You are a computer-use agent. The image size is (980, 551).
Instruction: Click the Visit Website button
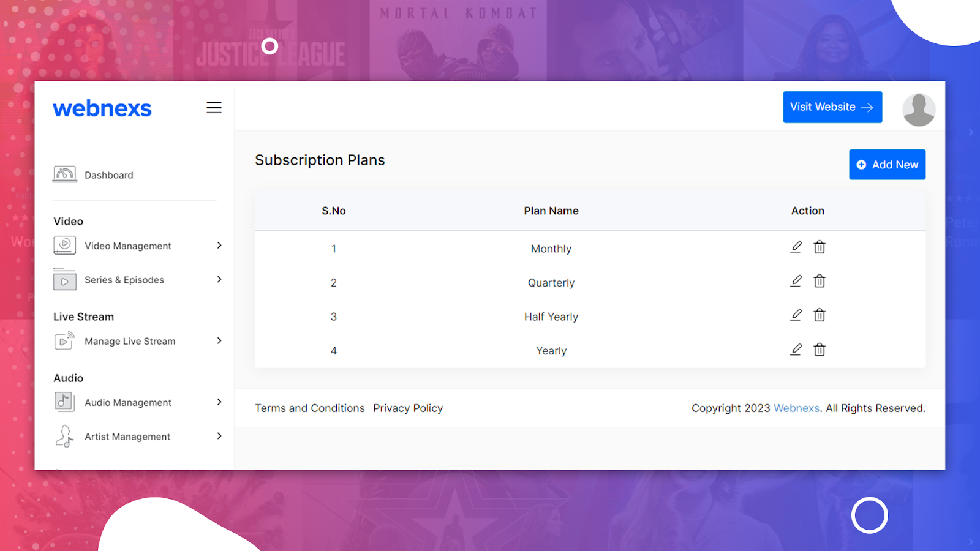832,107
